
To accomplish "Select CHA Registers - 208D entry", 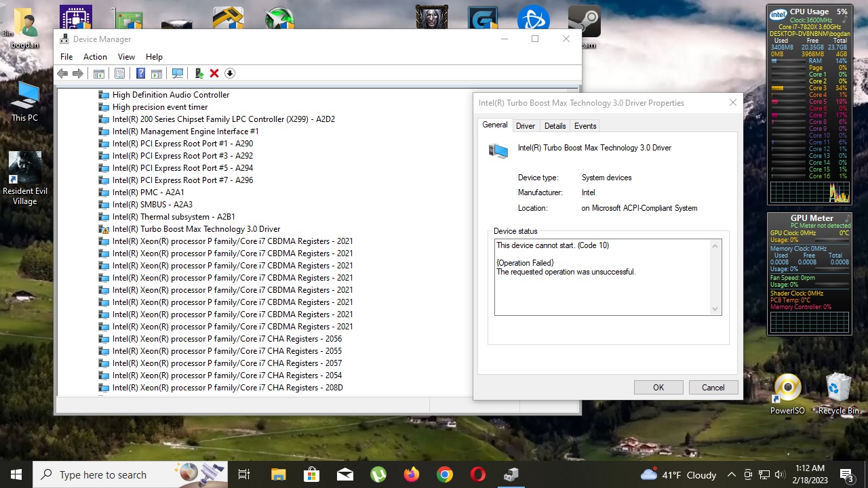I will pyautogui.click(x=228, y=388).
